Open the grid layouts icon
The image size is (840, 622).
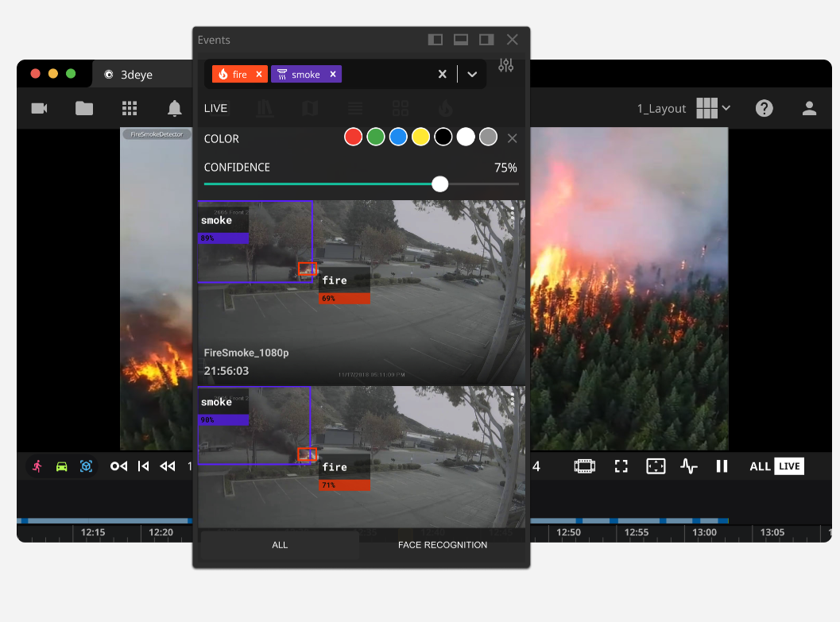[129, 108]
